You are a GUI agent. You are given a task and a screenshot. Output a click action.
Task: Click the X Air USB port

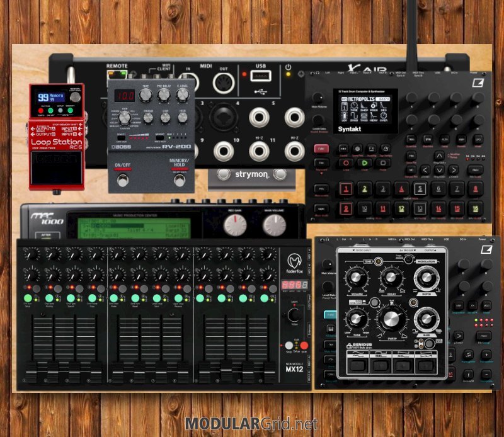point(261,76)
